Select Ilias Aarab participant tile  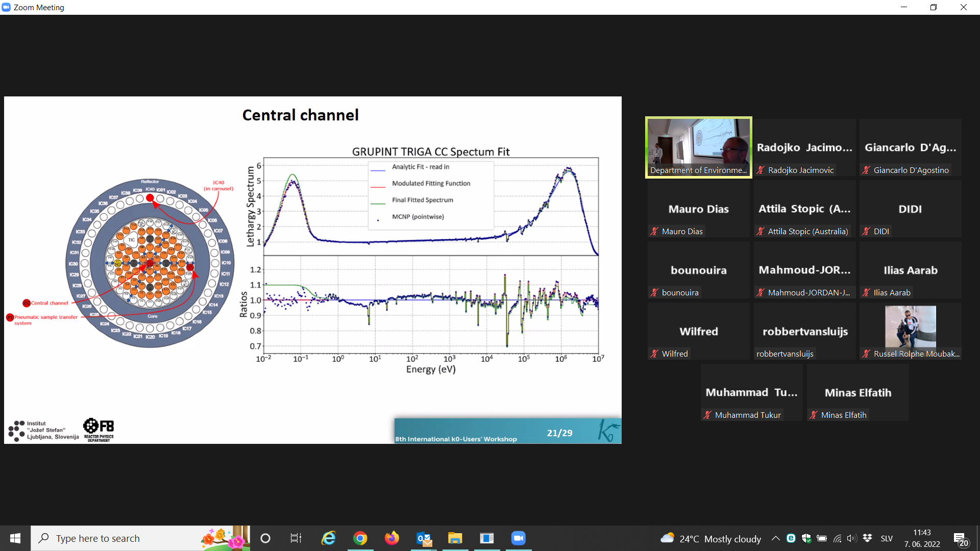(x=910, y=270)
